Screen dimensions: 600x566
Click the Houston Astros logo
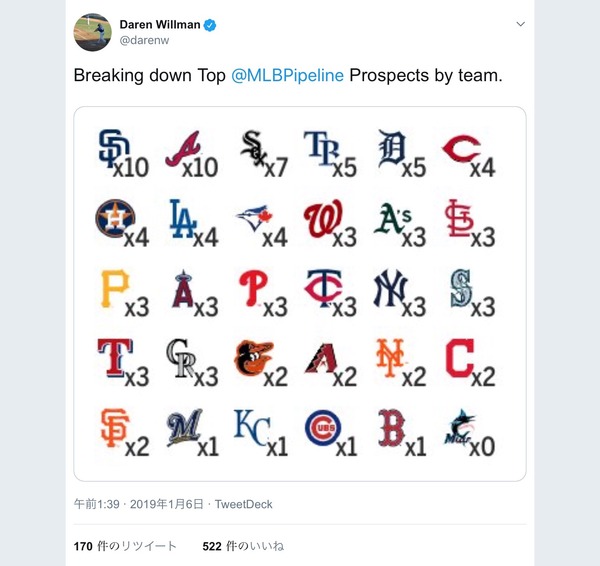(113, 218)
